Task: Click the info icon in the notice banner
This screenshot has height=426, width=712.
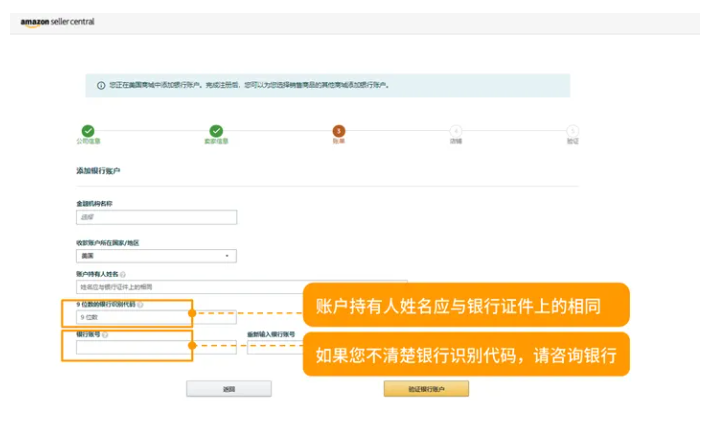Action: (x=101, y=85)
